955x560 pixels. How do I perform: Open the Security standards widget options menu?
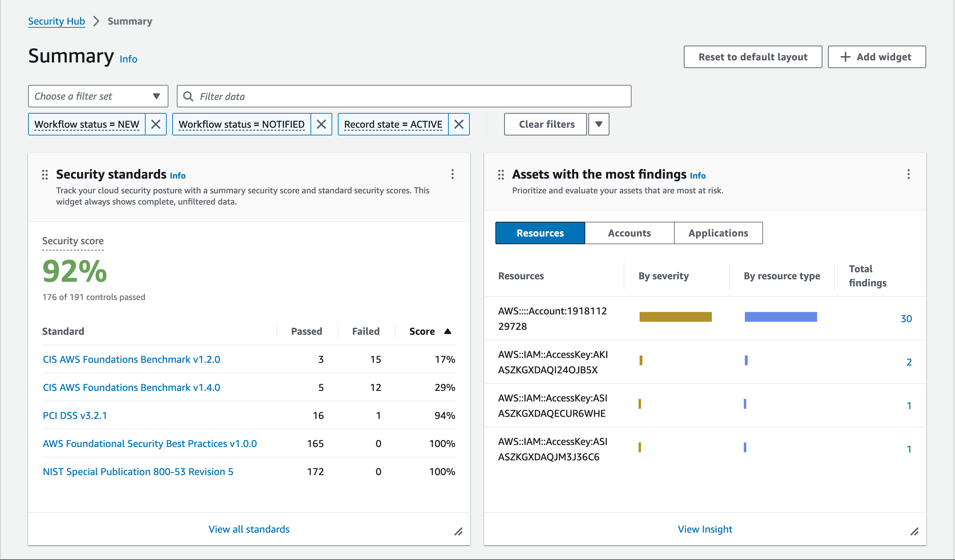(x=453, y=174)
